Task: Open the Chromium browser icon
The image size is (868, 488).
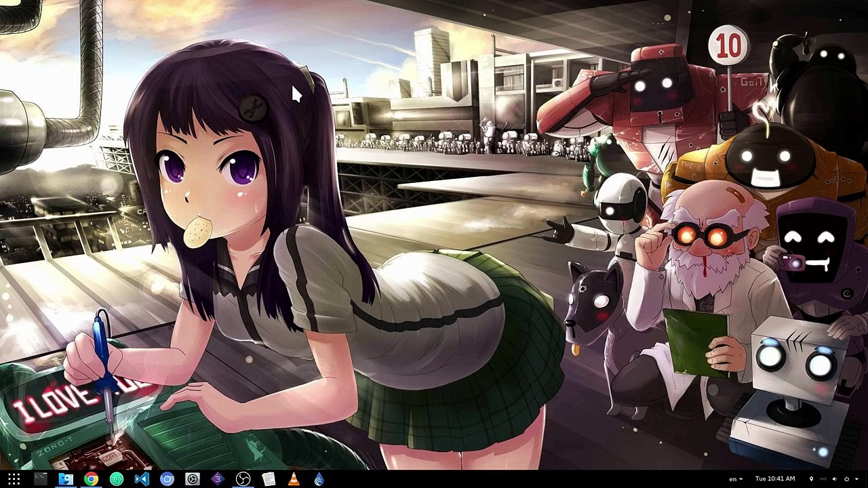Action: pos(167,479)
